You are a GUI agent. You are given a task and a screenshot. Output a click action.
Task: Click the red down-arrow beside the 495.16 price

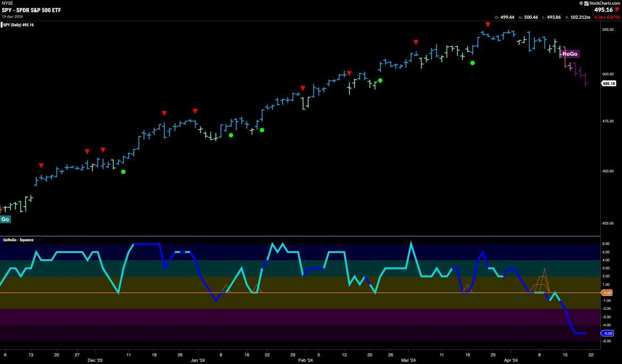coord(617,10)
